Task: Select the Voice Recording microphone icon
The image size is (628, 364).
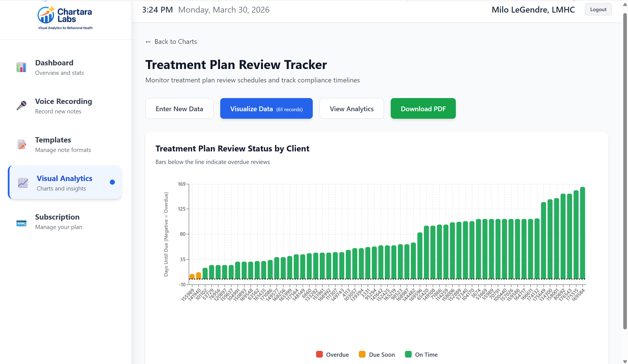Action: [22, 106]
